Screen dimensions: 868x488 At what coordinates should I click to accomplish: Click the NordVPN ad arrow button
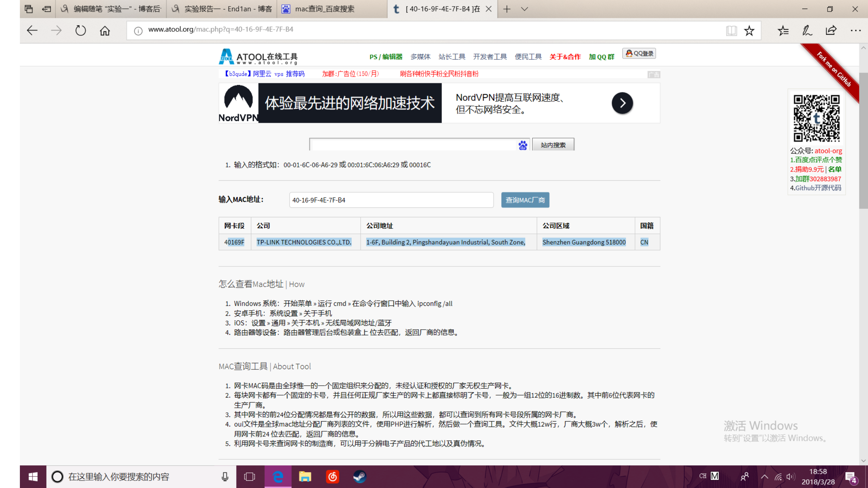[622, 103]
